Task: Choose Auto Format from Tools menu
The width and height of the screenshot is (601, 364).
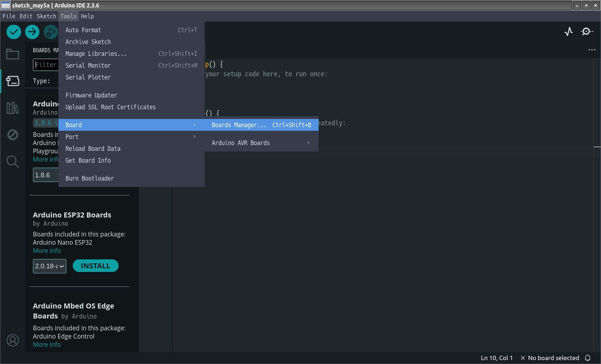Action: 83,30
